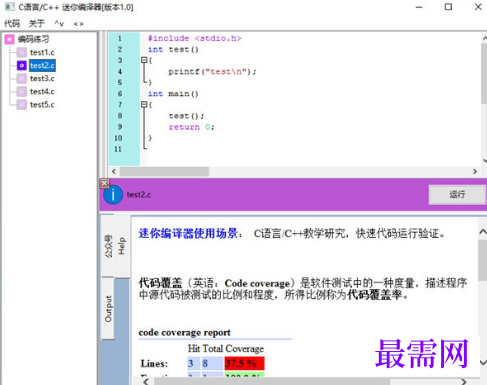The image size is (487, 385).
Task: Click the icon beside test3.c
Action: [22, 78]
